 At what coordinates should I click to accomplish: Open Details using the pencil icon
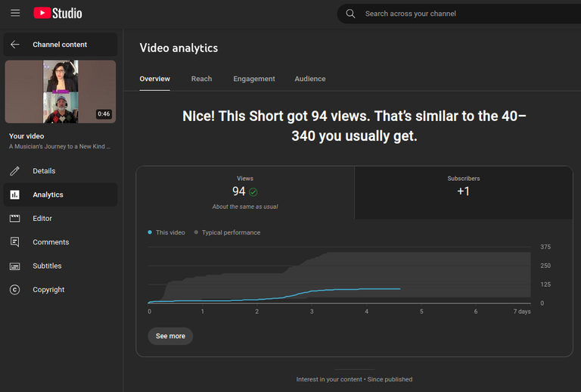[x=15, y=171]
